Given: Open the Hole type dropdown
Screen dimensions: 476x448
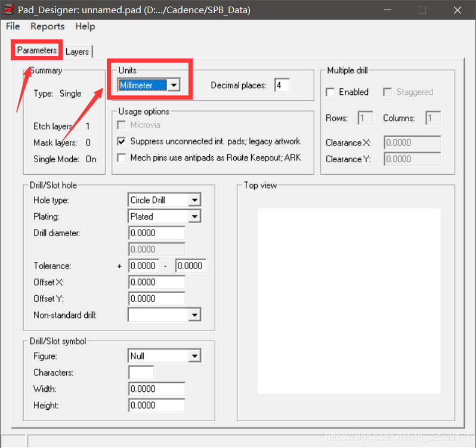Looking at the screenshot, I should click(164, 200).
